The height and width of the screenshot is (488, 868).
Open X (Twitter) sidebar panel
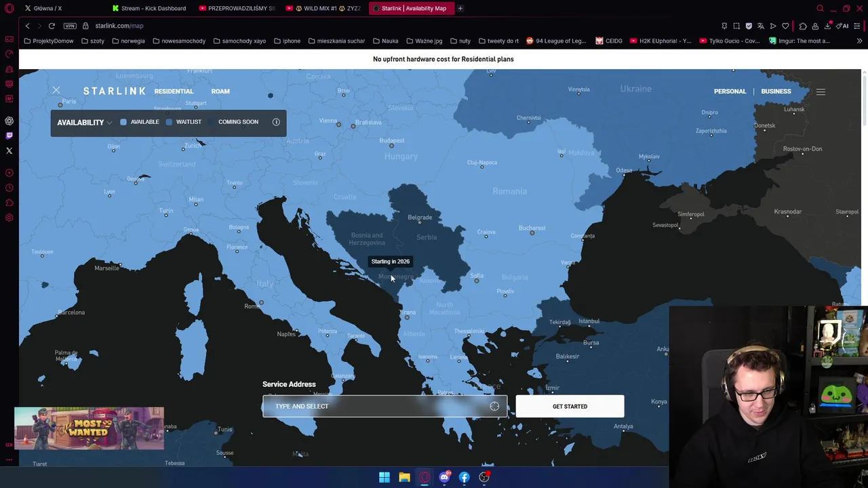(x=9, y=150)
